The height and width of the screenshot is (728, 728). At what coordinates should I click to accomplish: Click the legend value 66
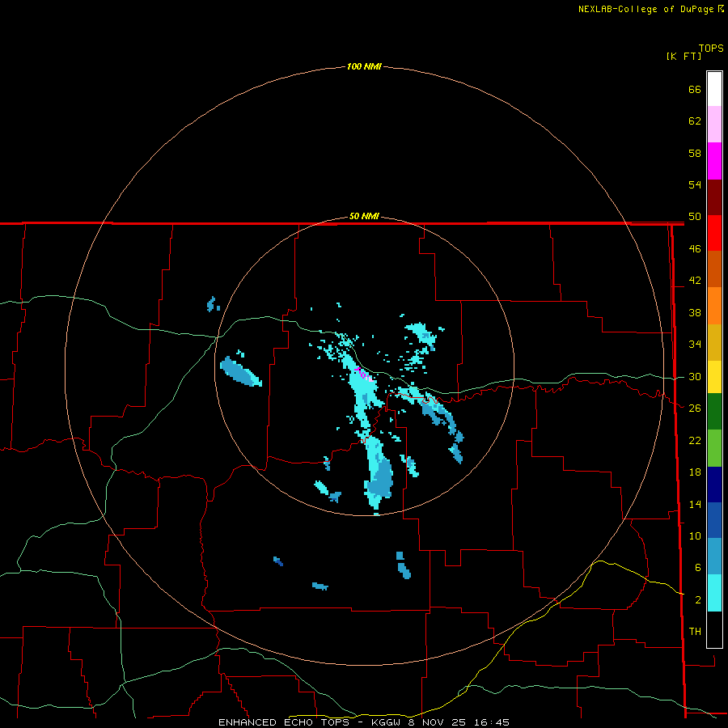coord(695,89)
